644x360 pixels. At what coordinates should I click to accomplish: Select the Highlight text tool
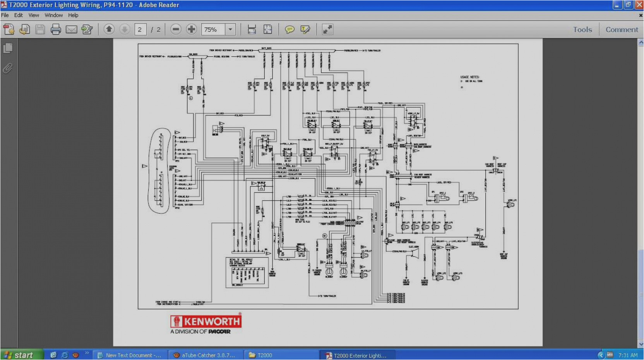pyautogui.click(x=305, y=29)
